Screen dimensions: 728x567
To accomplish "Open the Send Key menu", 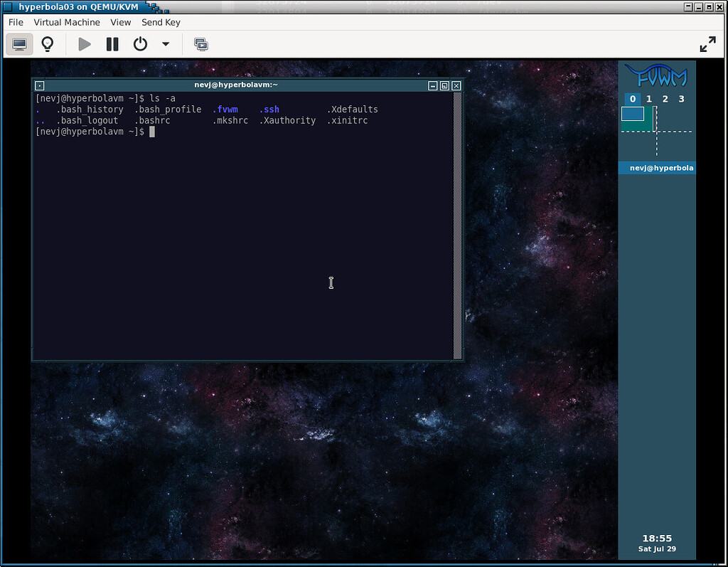I will [161, 22].
